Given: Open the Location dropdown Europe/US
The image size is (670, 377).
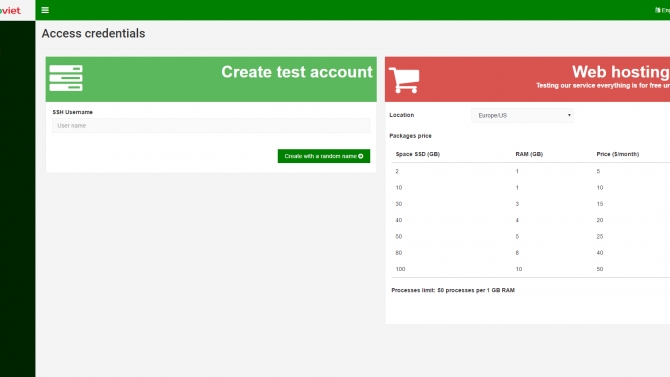Looking at the screenshot, I should click(x=522, y=115).
